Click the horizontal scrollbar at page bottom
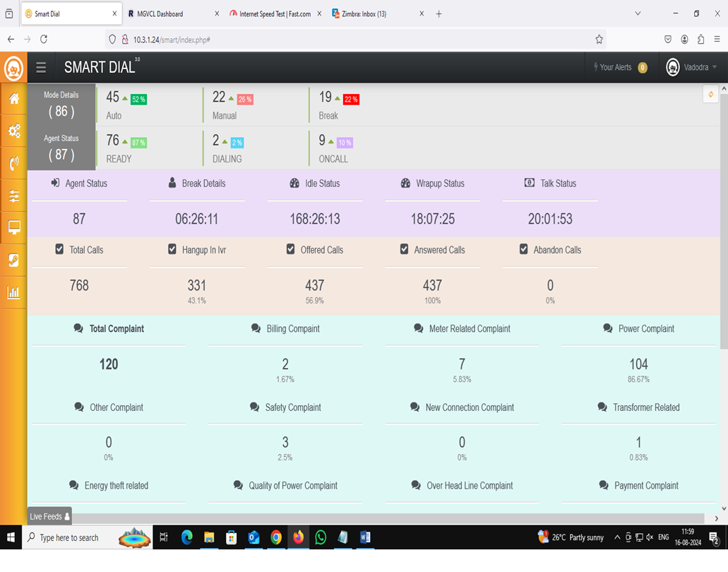728x572 pixels. pyautogui.click(x=367, y=518)
